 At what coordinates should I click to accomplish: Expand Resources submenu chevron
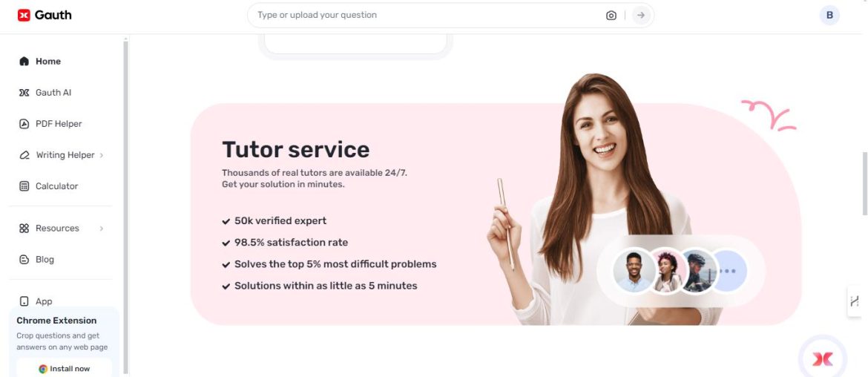pos(102,229)
